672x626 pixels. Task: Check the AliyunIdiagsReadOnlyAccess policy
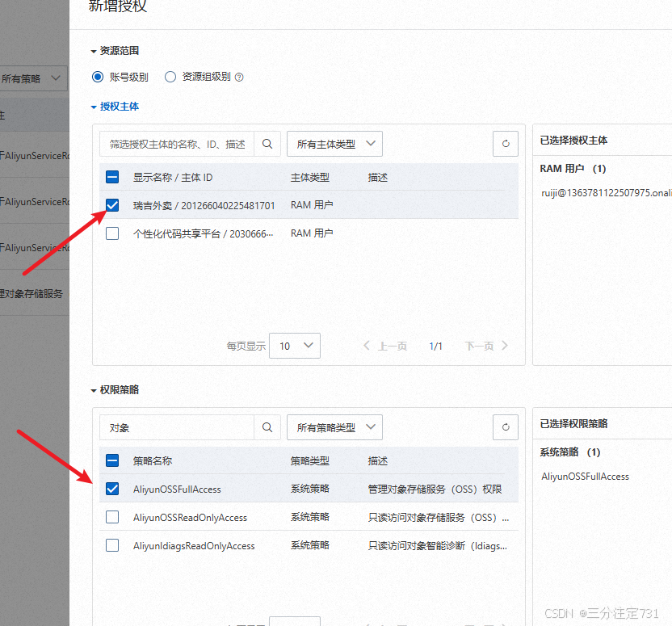[111, 544]
